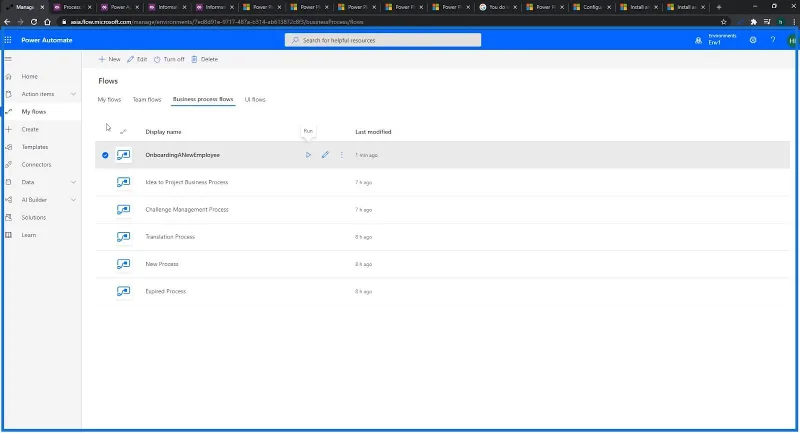This screenshot has width=800, height=433.
Task: Open the help question mark icon
Action: (773, 40)
